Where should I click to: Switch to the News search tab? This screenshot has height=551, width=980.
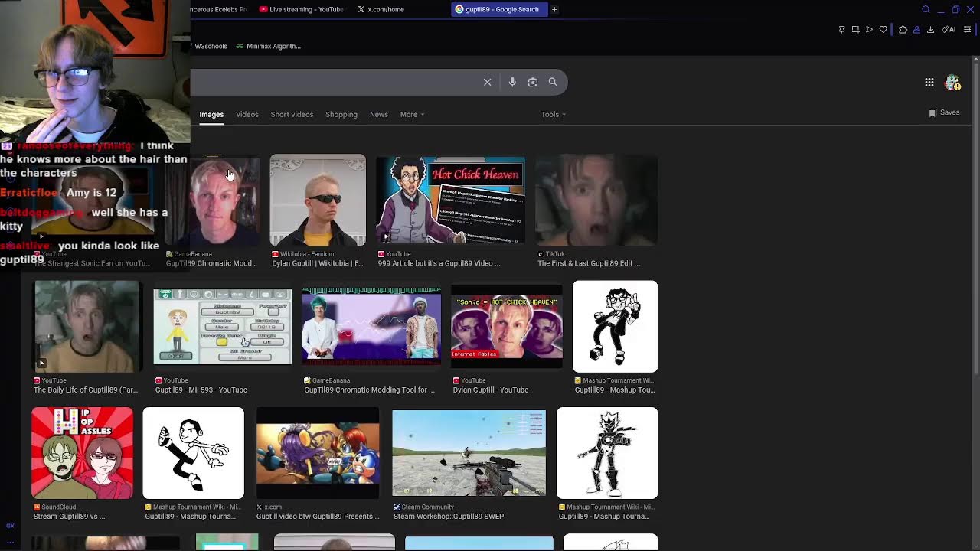pos(378,114)
